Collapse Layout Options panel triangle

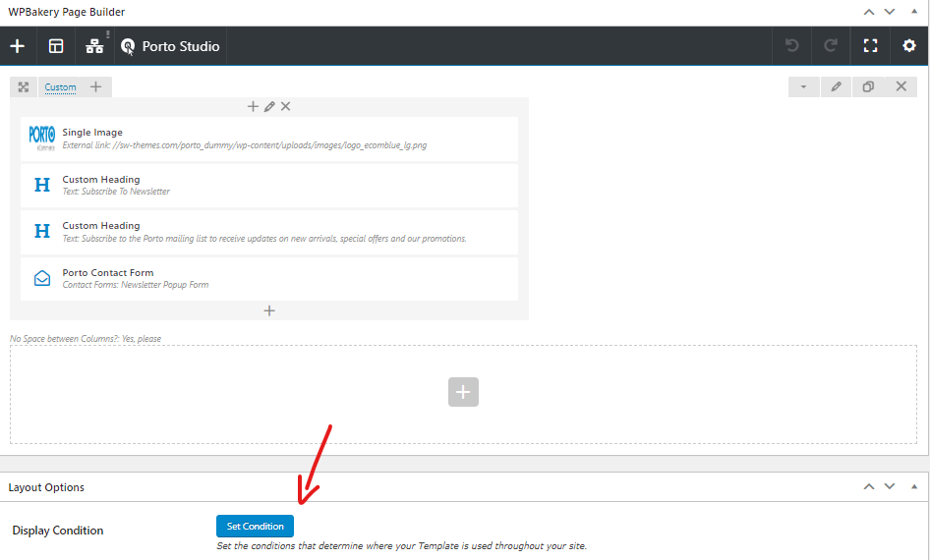[x=914, y=486]
